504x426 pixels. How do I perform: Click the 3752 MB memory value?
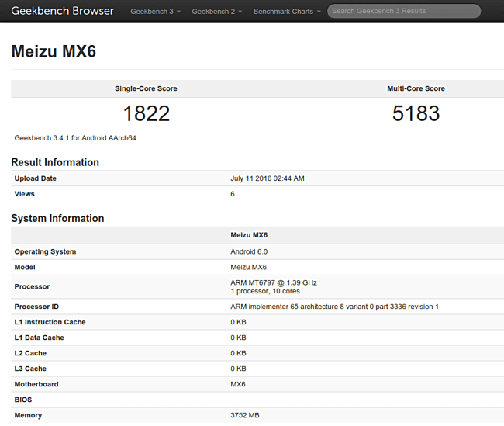click(245, 415)
